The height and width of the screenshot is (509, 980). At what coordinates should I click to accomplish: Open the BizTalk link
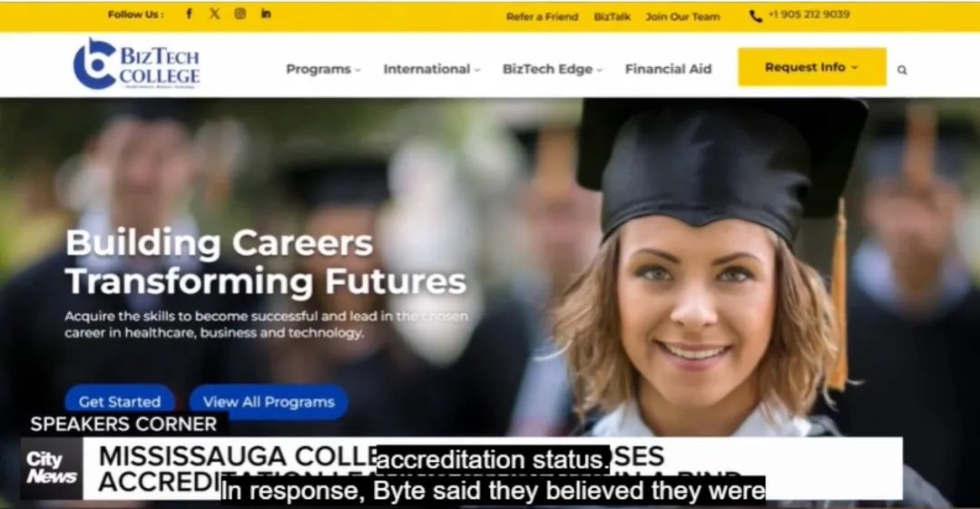pos(612,17)
